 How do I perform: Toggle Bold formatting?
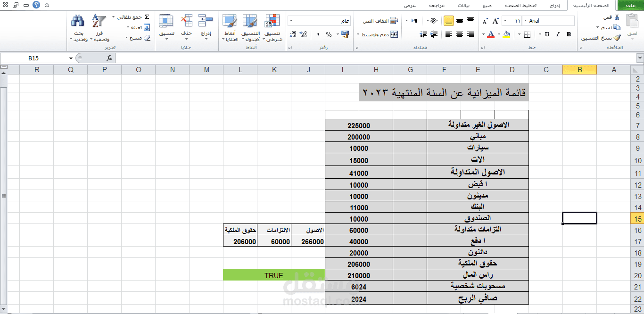point(569,34)
